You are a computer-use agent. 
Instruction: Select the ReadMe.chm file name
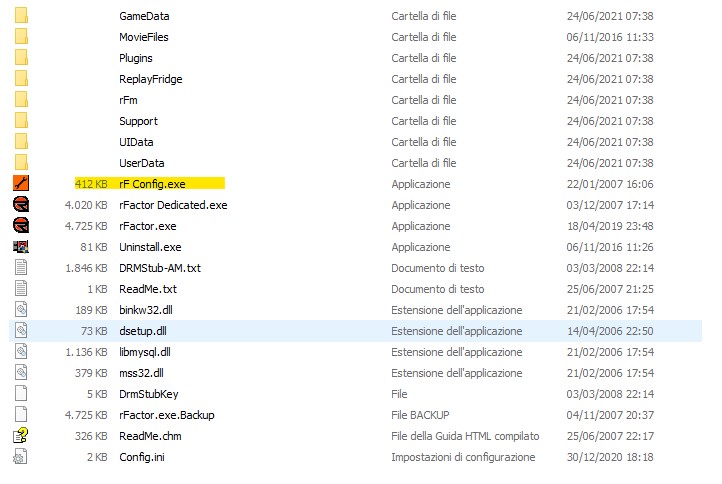(150, 436)
